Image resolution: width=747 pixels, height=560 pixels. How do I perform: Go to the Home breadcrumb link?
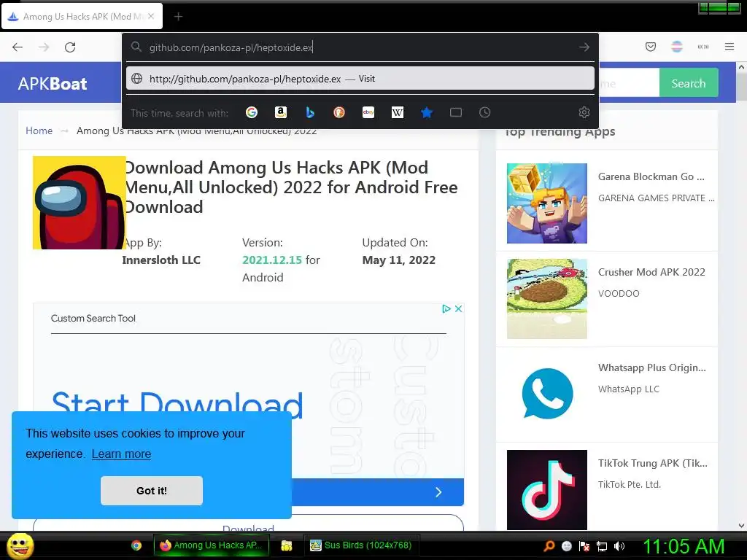click(39, 131)
